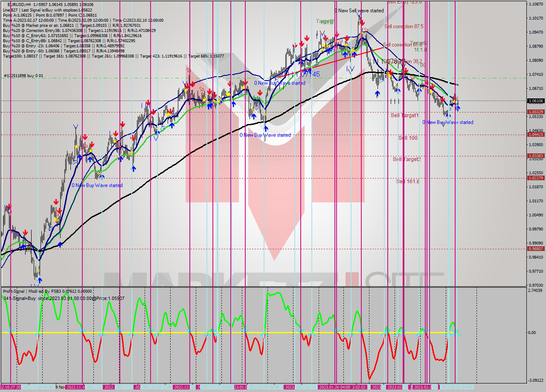Image resolution: width=546 pixels, height=392 pixels.
Task: Select the red price tag 1.05529
Action: (535, 112)
